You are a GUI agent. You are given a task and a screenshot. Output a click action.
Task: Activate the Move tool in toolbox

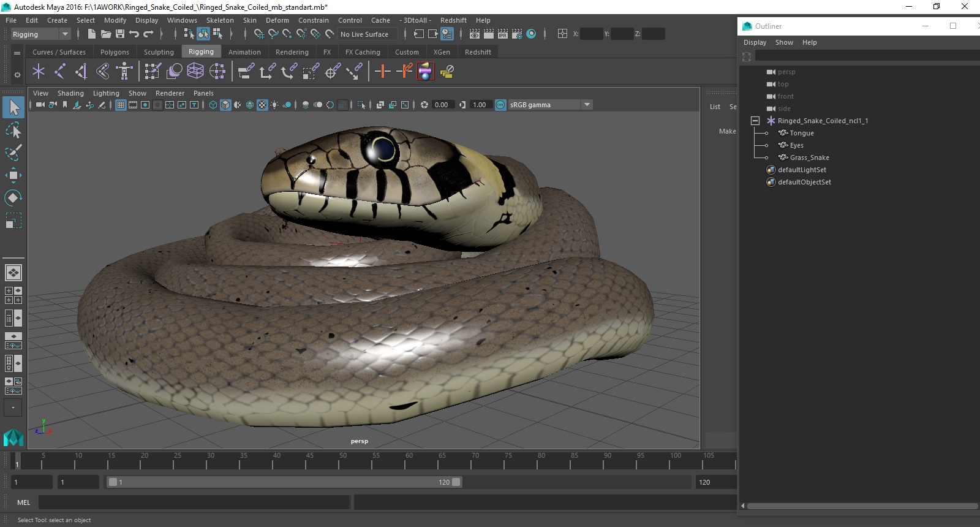13,175
